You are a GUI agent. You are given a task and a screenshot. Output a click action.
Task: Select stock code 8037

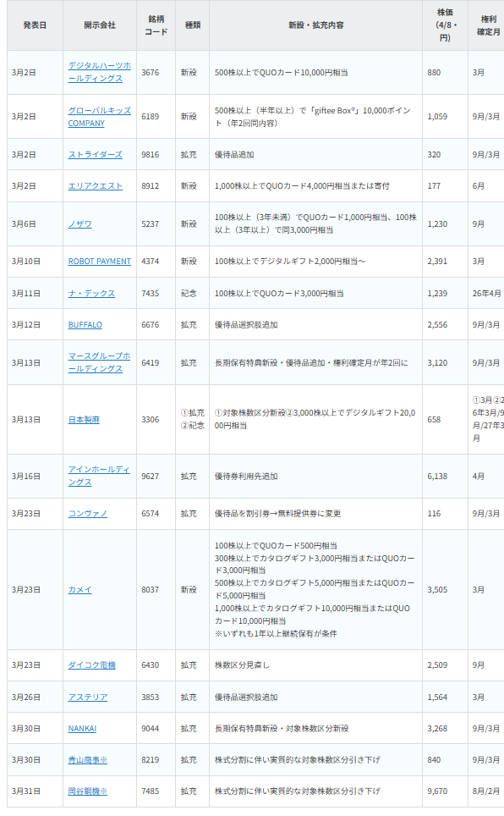[x=151, y=590]
